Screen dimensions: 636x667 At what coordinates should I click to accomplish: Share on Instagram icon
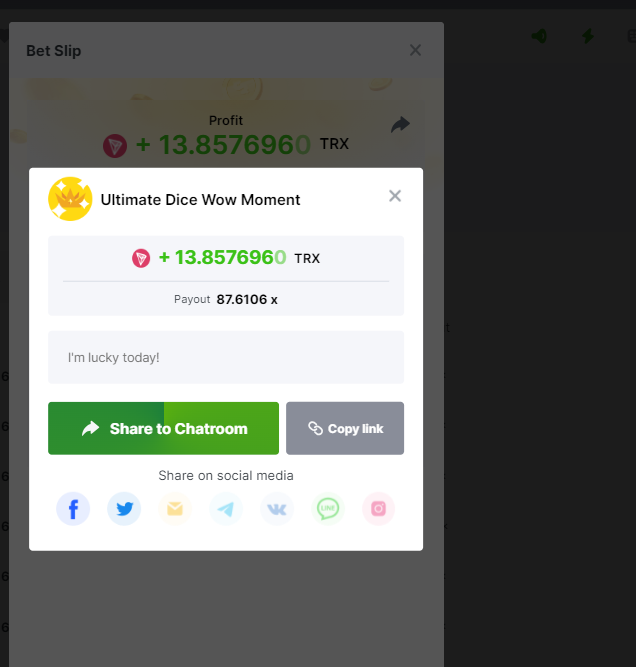pyautogui.click(x=379, y=509)
